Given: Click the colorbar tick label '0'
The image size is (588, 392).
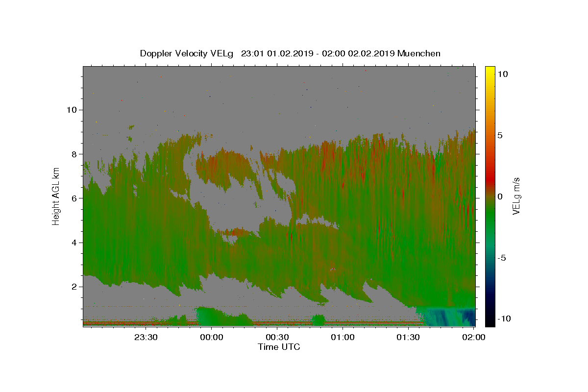Looking at the screenshot, I should [499, 196].
